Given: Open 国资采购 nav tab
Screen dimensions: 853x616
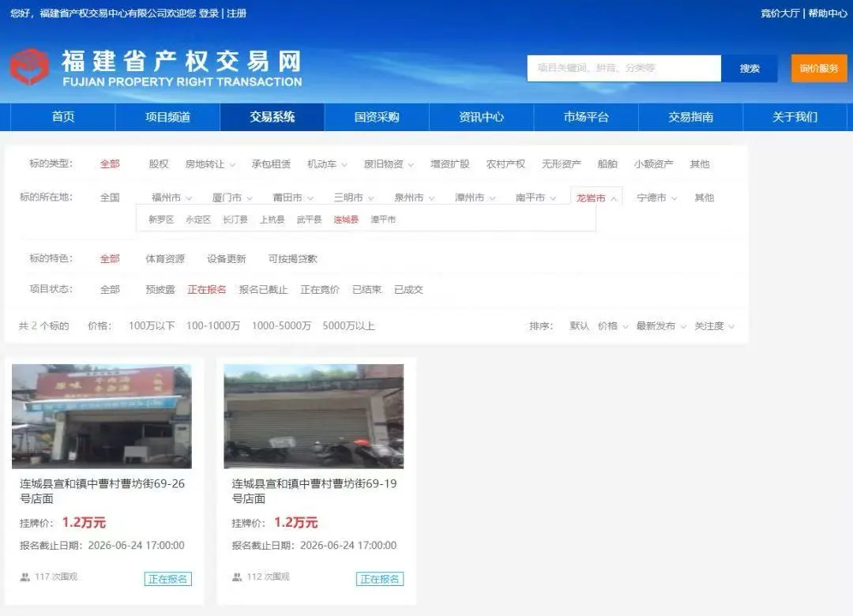Looking at the screenshot, I should pos(377,116).
